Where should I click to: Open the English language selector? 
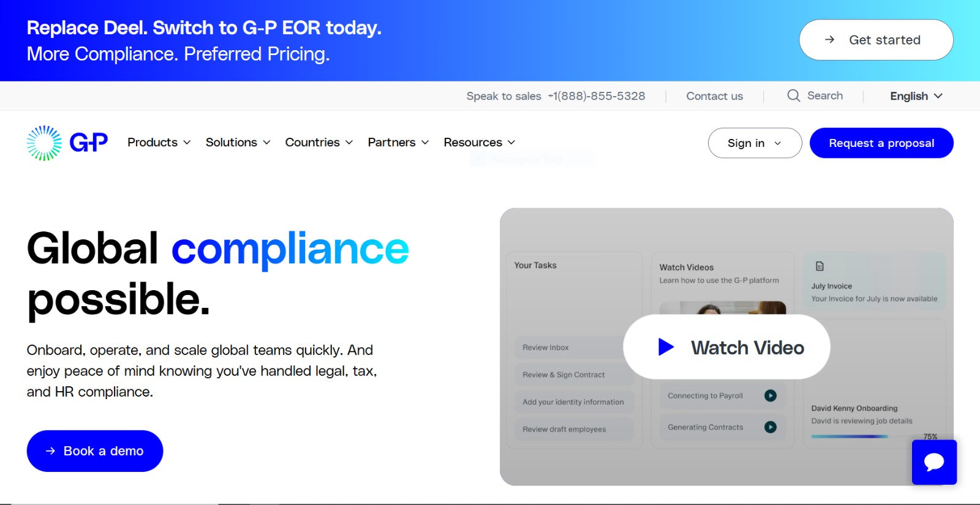tap(916, 96)
